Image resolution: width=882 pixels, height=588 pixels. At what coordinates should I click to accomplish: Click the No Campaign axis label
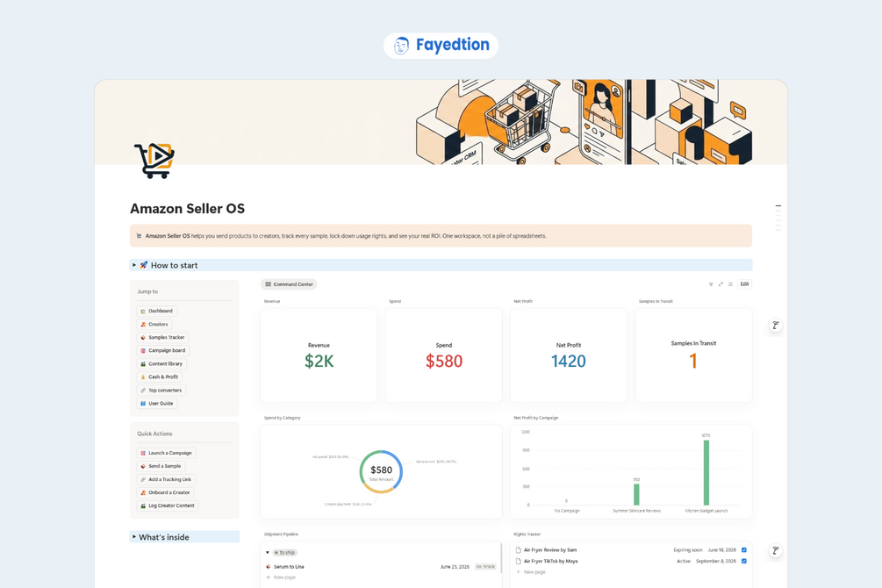pos(567,511)
